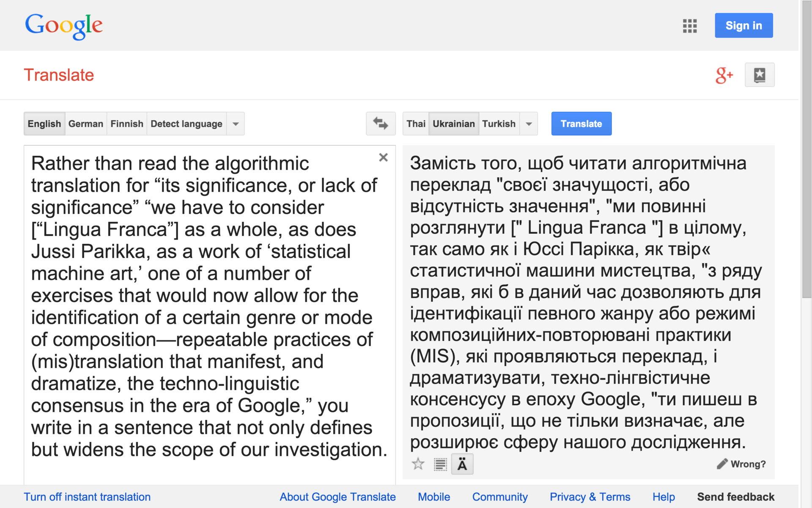Swap source and target languages
812x508 pixels.
click(x=380, y=124)
